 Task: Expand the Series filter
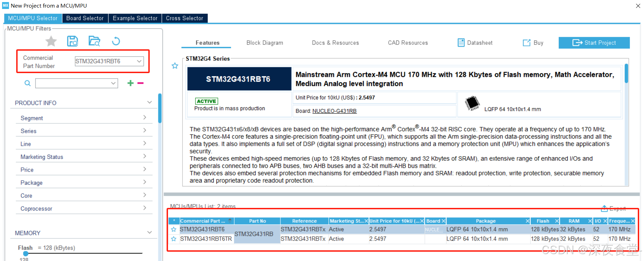(145, 130)
